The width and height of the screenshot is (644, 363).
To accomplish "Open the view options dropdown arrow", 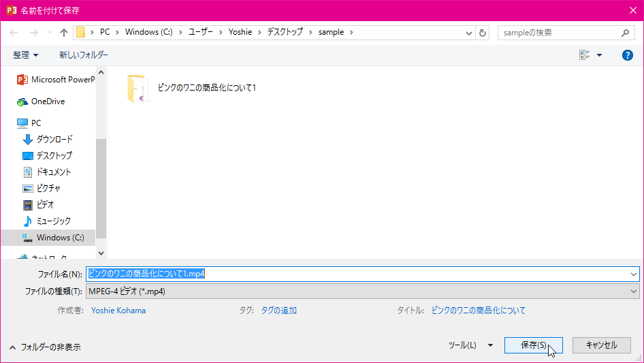I will 599,55.
